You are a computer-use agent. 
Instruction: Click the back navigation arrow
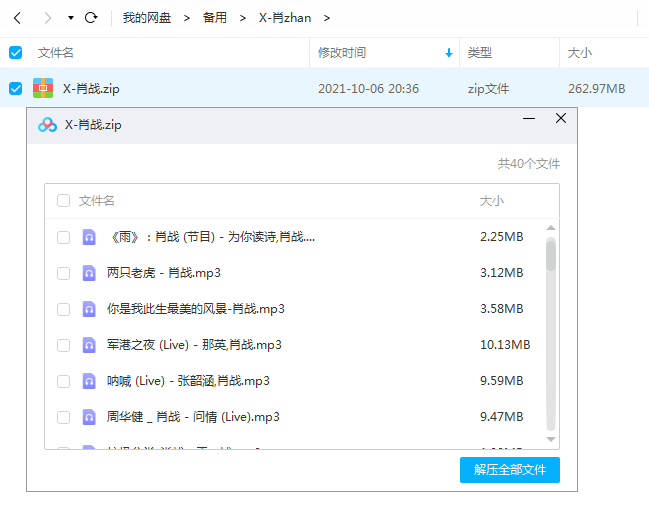pyautogui.click(x=17, y=18)
